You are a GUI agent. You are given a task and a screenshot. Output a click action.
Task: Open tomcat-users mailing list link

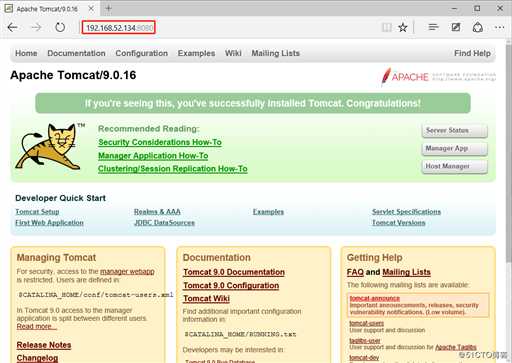(366, 323)
